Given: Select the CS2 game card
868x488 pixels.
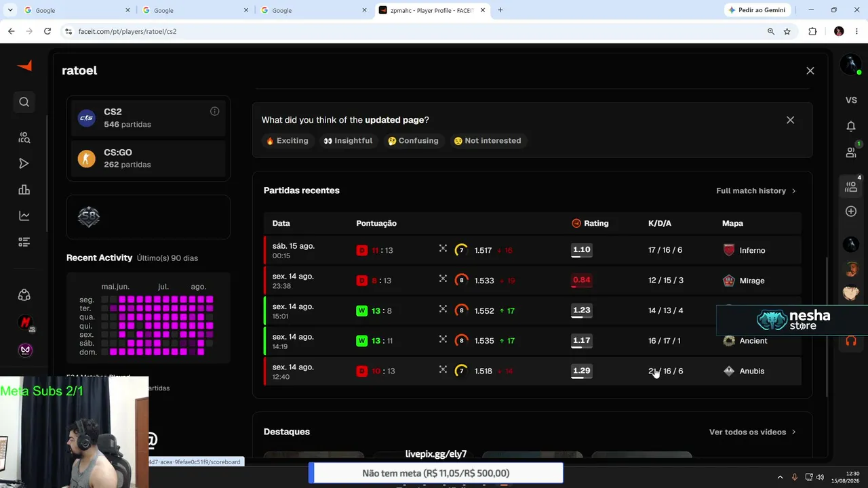Looking at the screenshot, I should coord(149,118).
